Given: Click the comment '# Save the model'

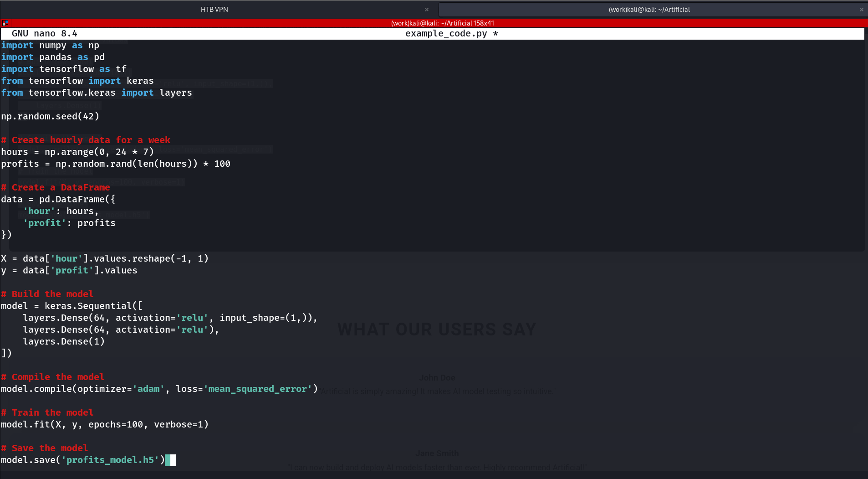Looking at the screenshot, I should pyautogui.click(x=45, y=448).
